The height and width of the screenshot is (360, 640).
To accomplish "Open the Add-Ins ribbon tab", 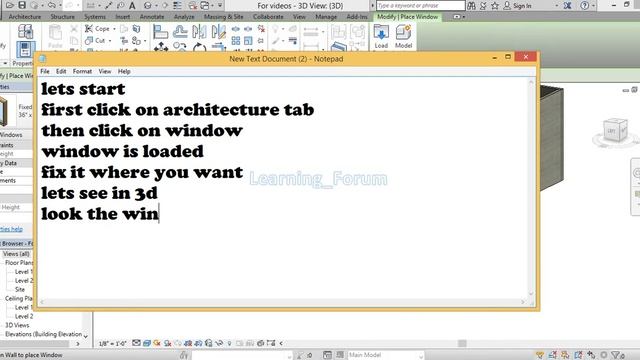I will [357, 17].
